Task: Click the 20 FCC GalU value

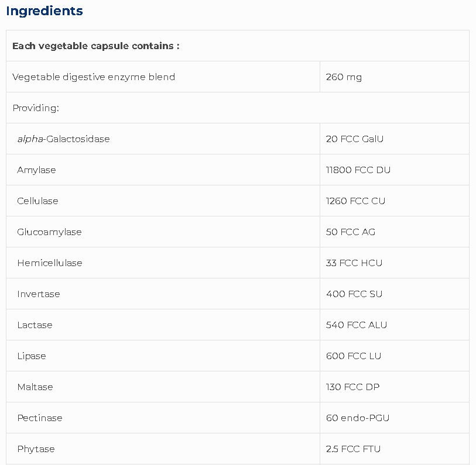Action: (x=355, y=139)
